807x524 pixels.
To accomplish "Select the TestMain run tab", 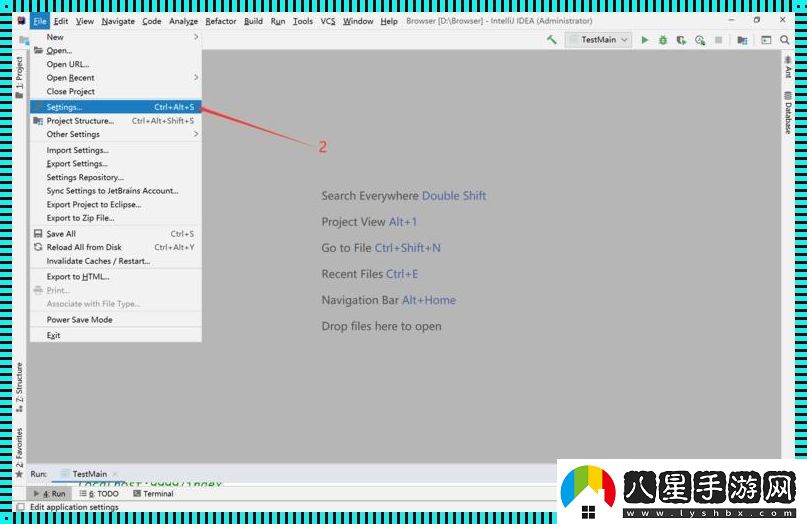I will 89,474.
